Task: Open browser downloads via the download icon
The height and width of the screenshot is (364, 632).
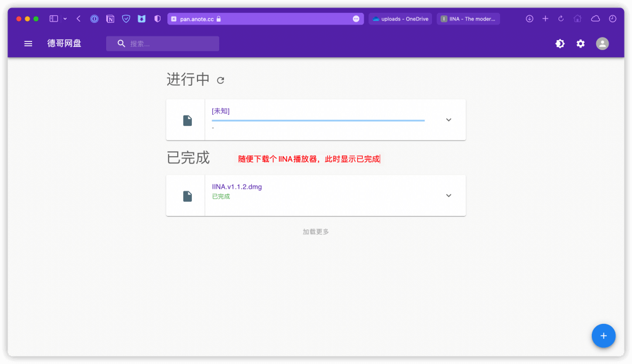Action: pos(530,19)
